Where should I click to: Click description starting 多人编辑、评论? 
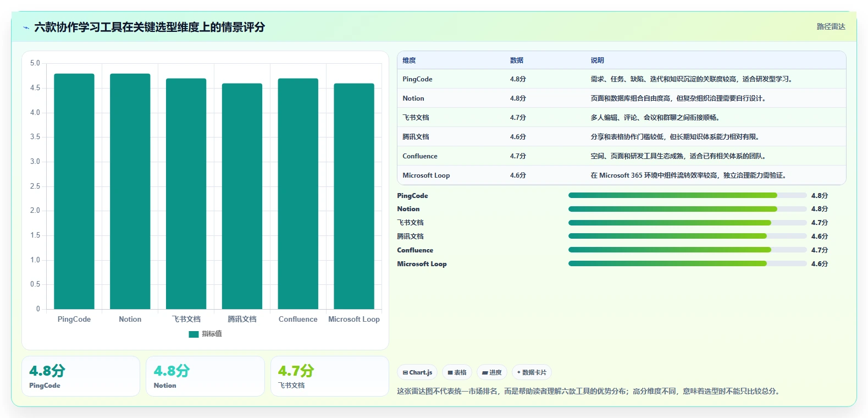(655, 118)
